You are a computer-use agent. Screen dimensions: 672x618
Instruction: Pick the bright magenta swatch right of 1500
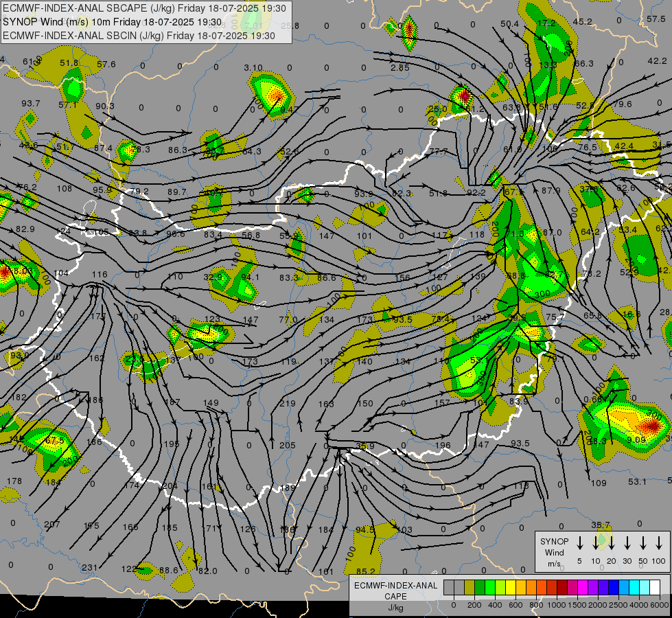click(x=583, y=587)
